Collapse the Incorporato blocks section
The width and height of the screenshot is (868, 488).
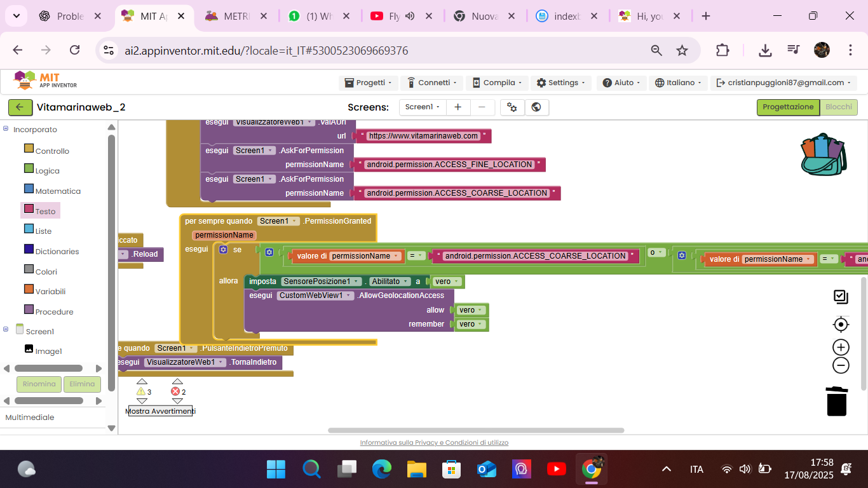click(6, 129)
